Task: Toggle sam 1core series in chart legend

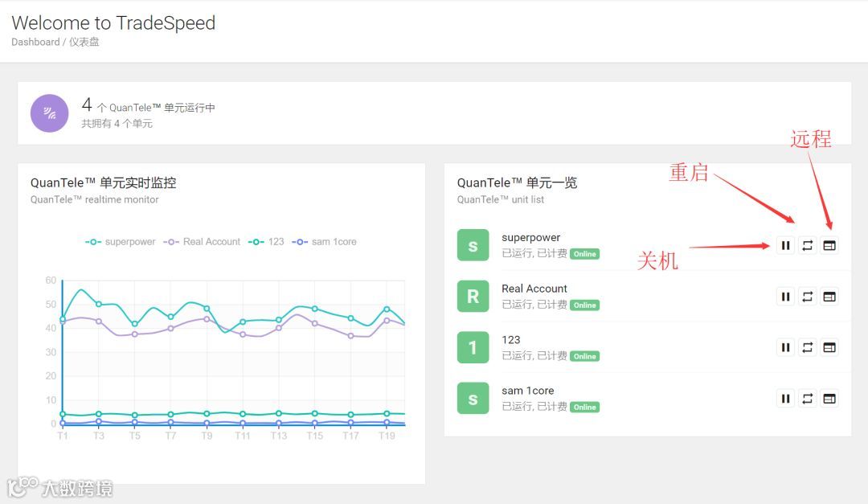Action: [x=325, y=241]
